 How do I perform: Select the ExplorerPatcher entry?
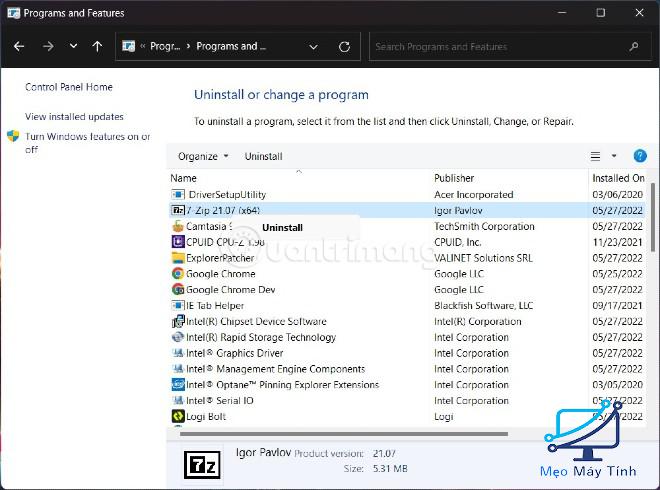[220, 258]
